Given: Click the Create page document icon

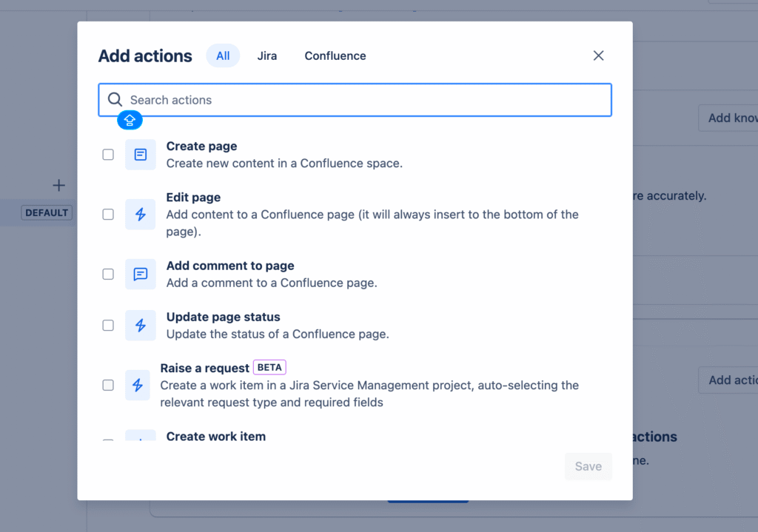Looking at the screenshot, I should (140, 155).
